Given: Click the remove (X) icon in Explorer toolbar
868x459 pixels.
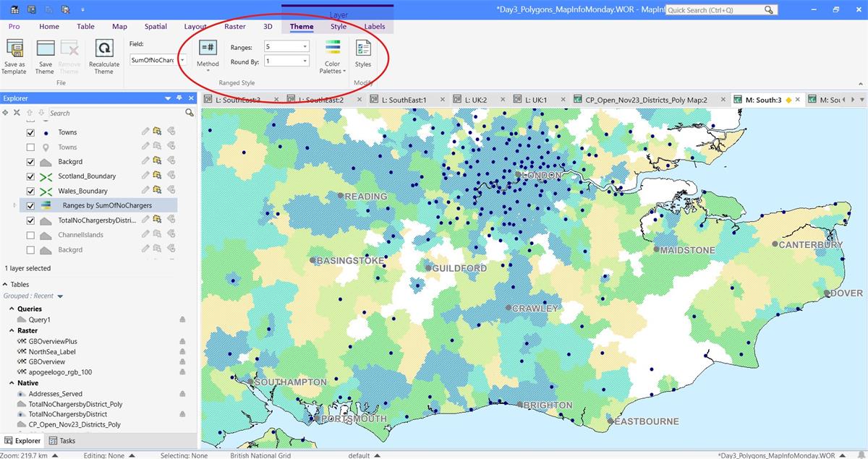Looking at the screenshot, I should point(17,113).
